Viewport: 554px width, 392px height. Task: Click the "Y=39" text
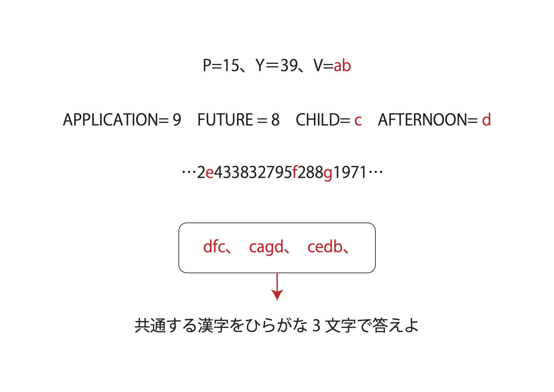coord(277,66)
